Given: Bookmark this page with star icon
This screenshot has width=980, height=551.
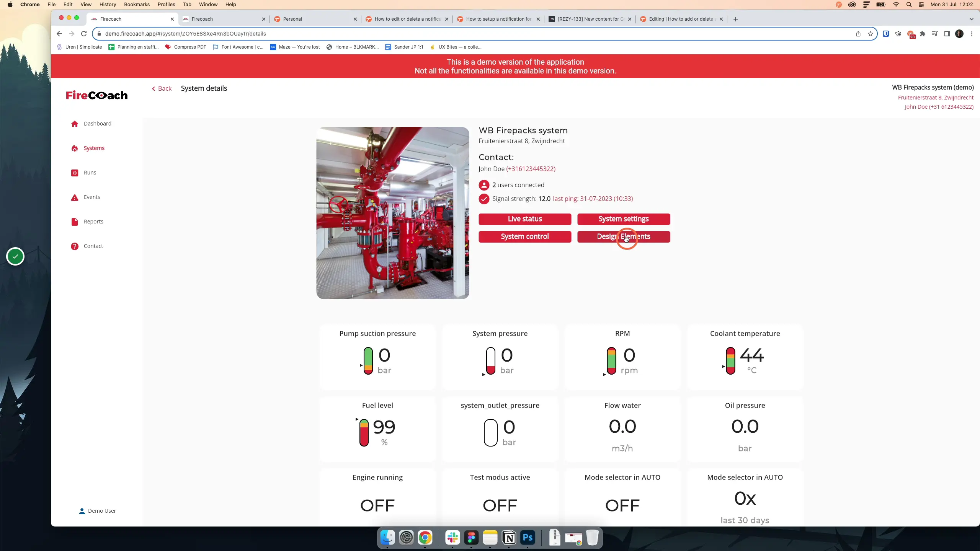Looking at the screenshot, I should point(871,34).
